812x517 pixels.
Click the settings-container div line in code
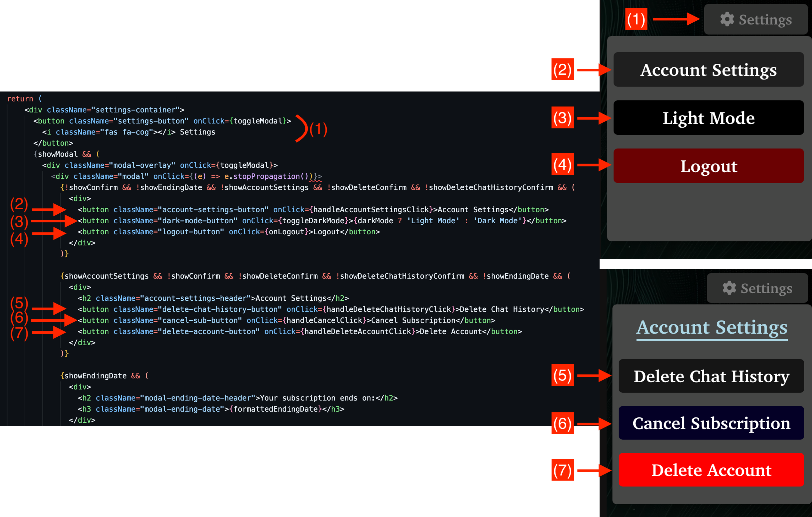pyautogui.click(x=104, y=110)
